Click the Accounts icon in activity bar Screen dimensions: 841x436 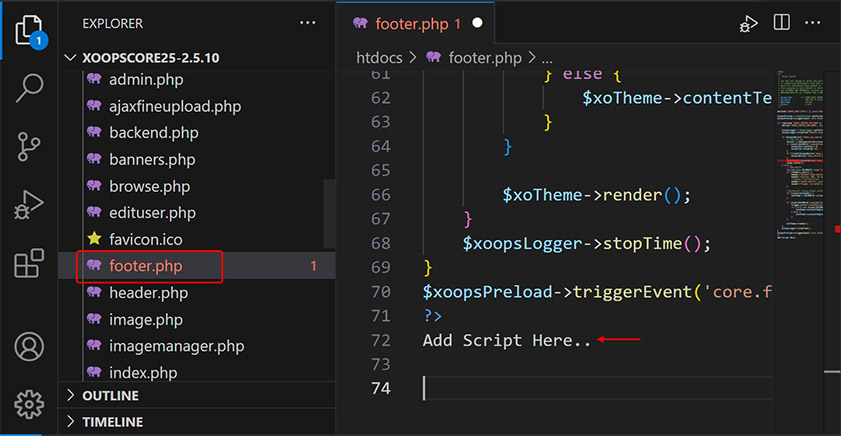[28, 347]
